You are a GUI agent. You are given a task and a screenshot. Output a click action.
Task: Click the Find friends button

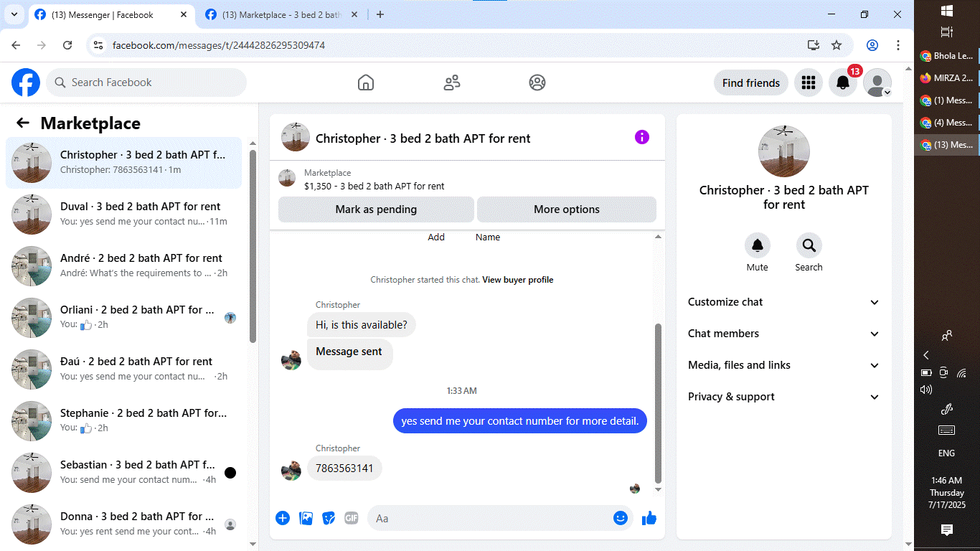click(x=751, y=83)
